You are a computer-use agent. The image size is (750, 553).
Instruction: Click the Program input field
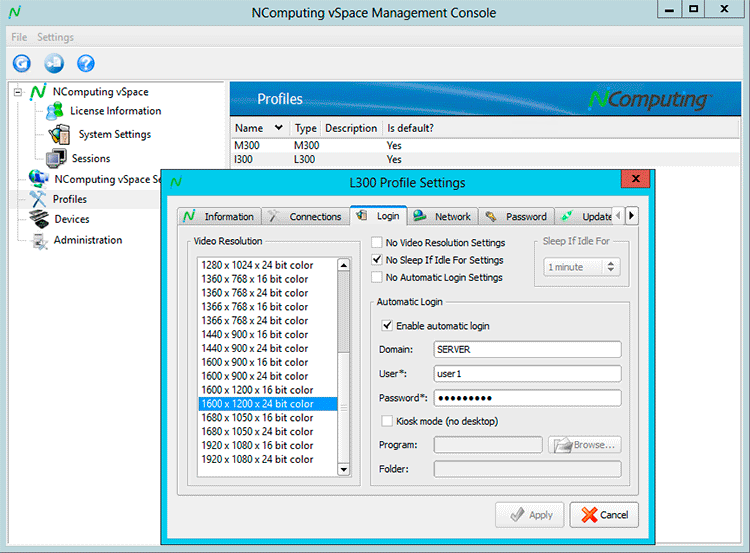pos(488,445)
